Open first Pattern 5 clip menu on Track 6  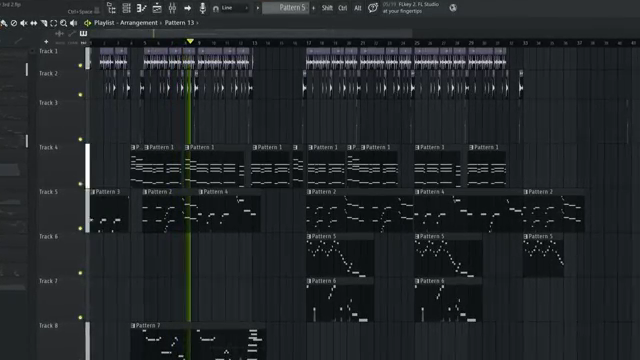point(309,236)
